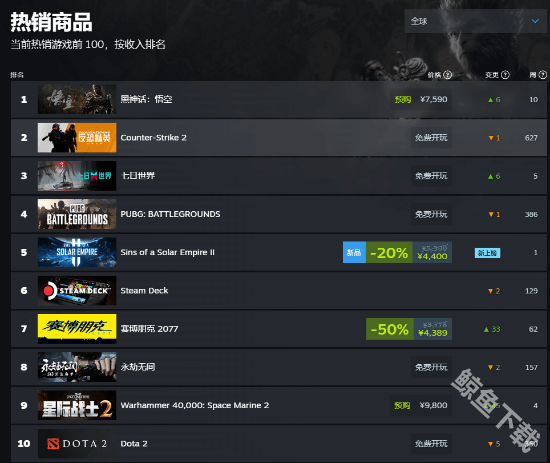Open Counter-Strike 2 capsule image
550x463 pixels.
[77, 137]
